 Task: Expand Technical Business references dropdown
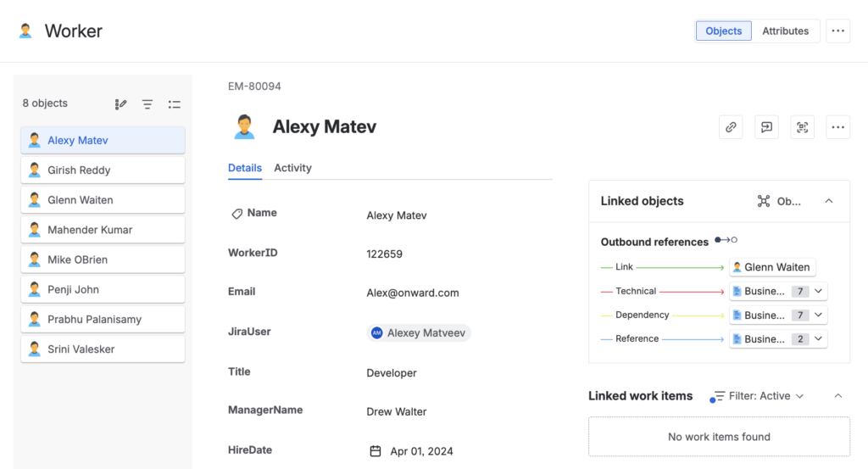(x=818, y=291)
